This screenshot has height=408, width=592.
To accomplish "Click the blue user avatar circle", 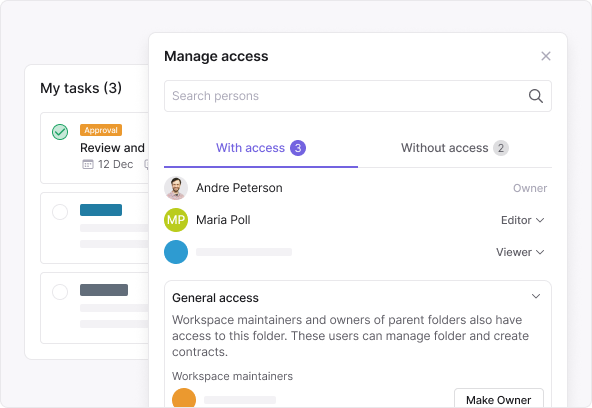I will (x=176, y=252).
